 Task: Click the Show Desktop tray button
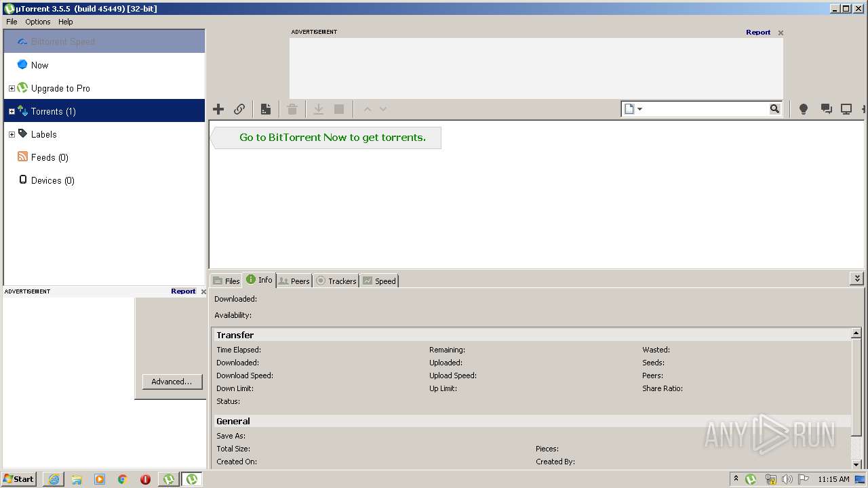click(860, 479)
